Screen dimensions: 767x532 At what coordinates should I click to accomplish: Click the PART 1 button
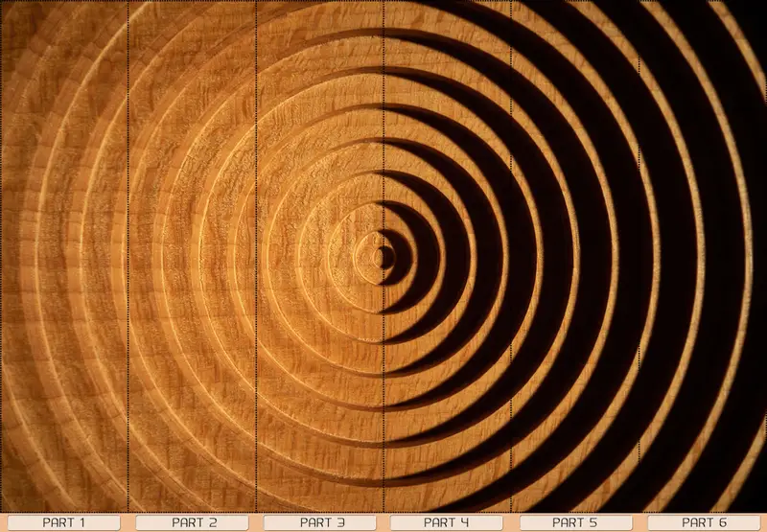(63, 522)
